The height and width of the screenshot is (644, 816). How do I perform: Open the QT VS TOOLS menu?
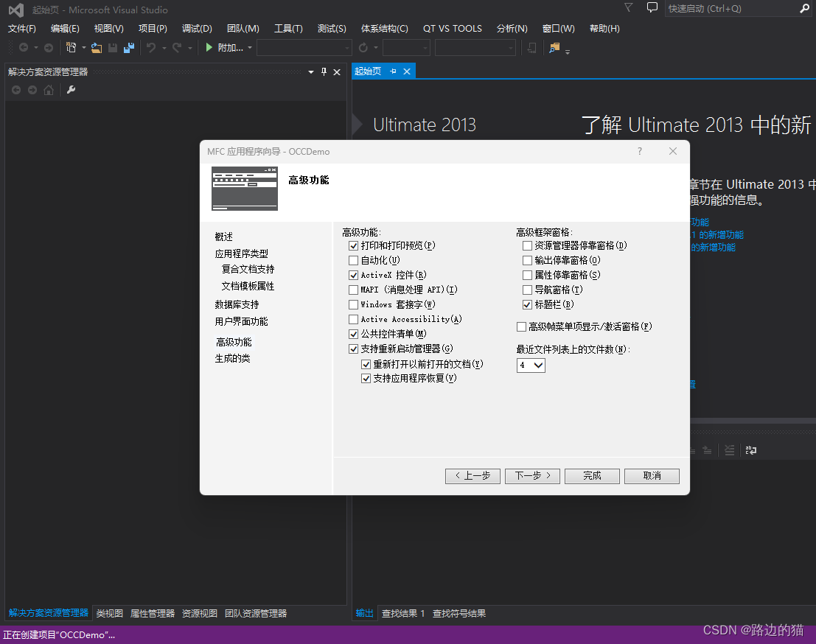[453, 29]
